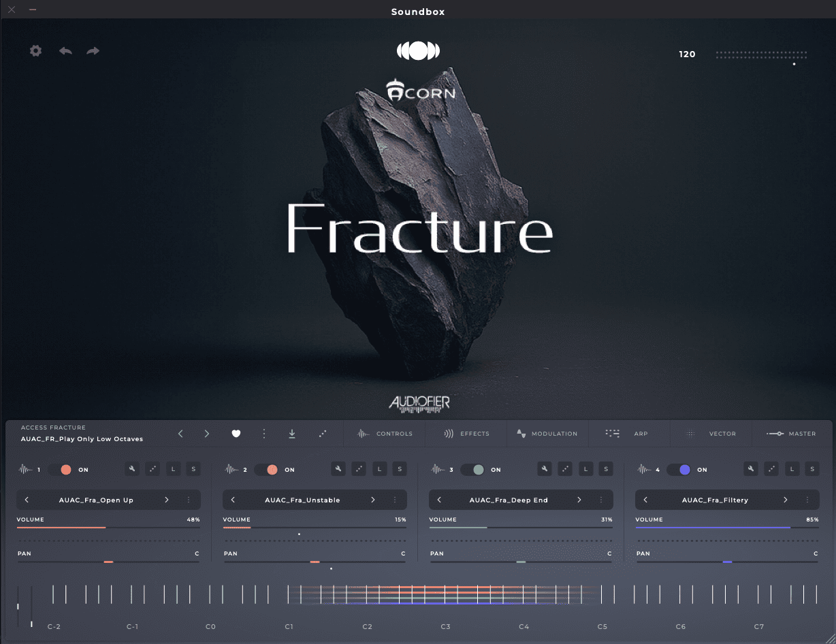Click the redo arrow icon
Screen dimensions: 836x644
pos(93,51)
